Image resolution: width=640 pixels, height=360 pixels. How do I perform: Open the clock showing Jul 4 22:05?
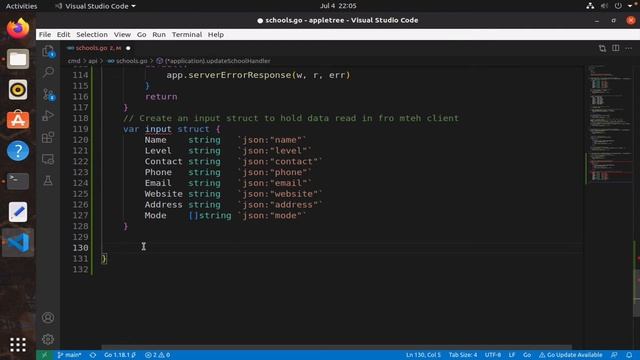coord(338,6)
